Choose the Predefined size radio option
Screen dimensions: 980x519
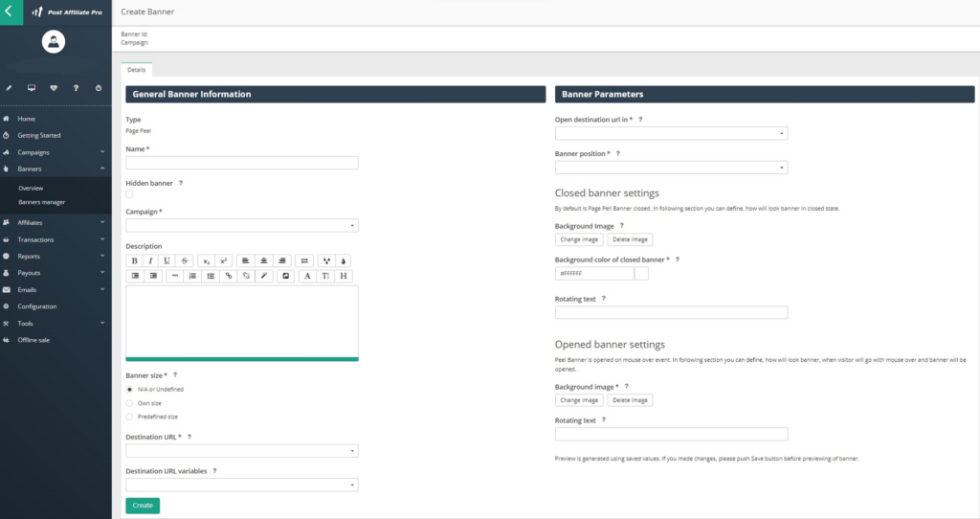[x=129, y=417]
